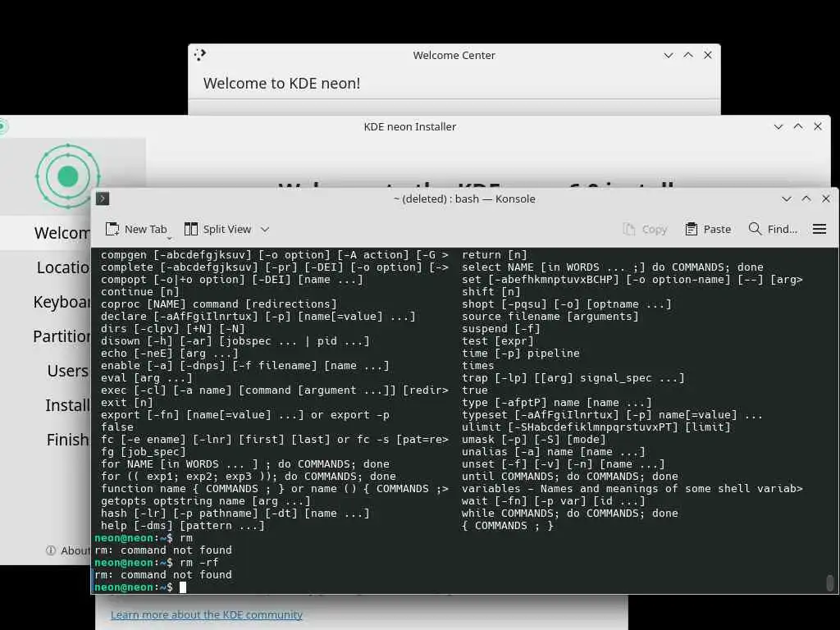Click the 'echo [-neE] [arg ...]' line
The image size is (840, 630).
(169, 353)
